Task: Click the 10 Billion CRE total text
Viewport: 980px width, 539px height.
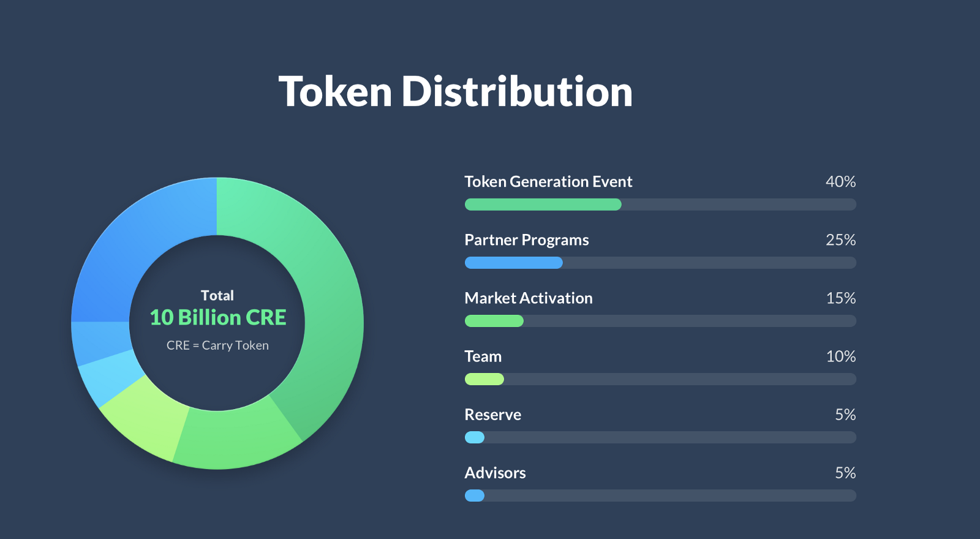Action: [218, 317]
